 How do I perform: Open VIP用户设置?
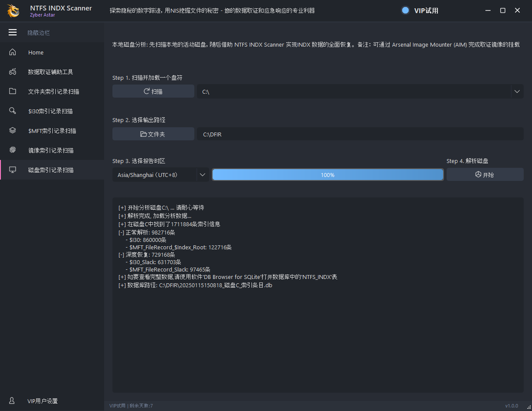point(52,401)
